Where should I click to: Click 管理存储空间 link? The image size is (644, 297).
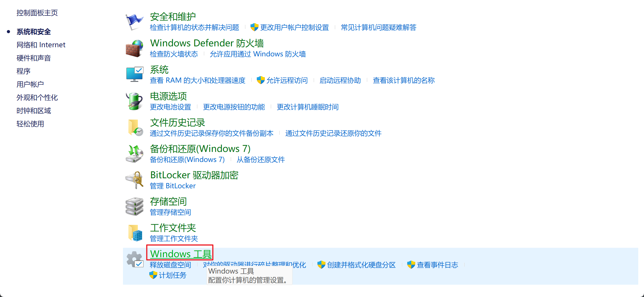pyautogui.click(x=170, y=212)
